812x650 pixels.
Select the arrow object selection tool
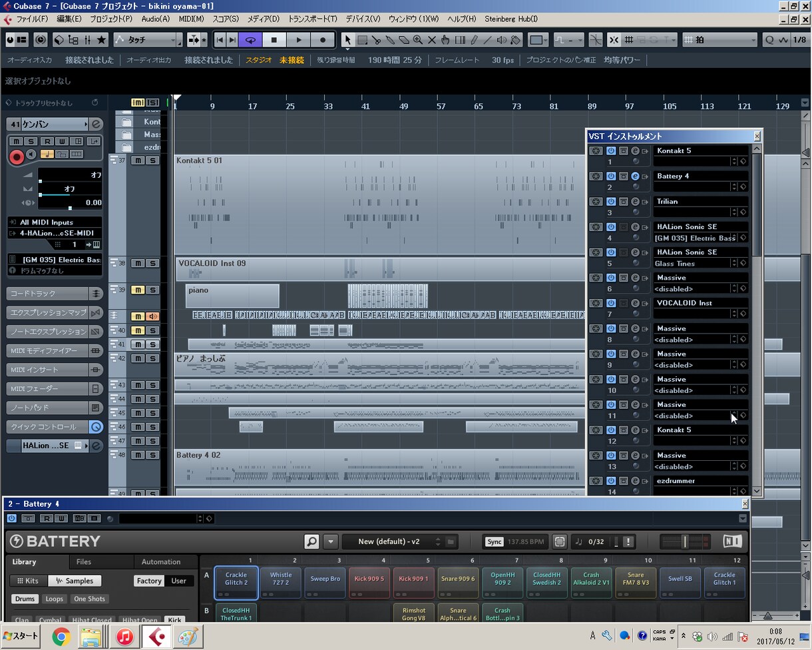[347, 40]
